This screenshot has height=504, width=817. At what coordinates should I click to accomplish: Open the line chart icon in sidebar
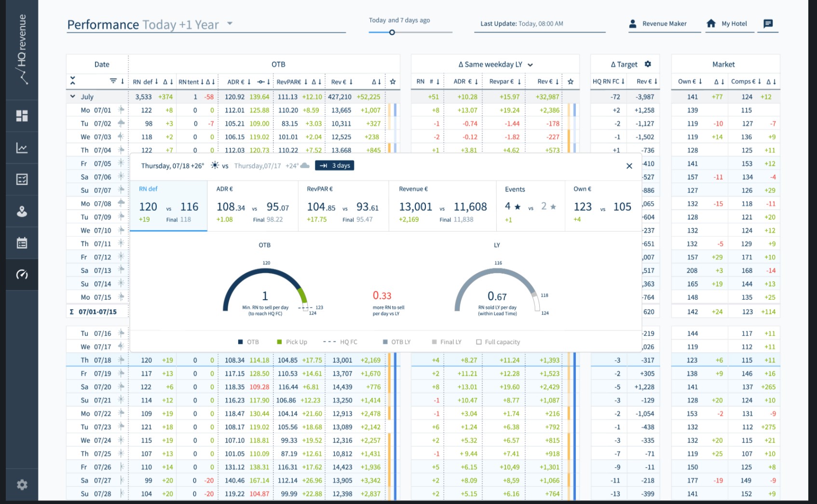pos(22,148)
